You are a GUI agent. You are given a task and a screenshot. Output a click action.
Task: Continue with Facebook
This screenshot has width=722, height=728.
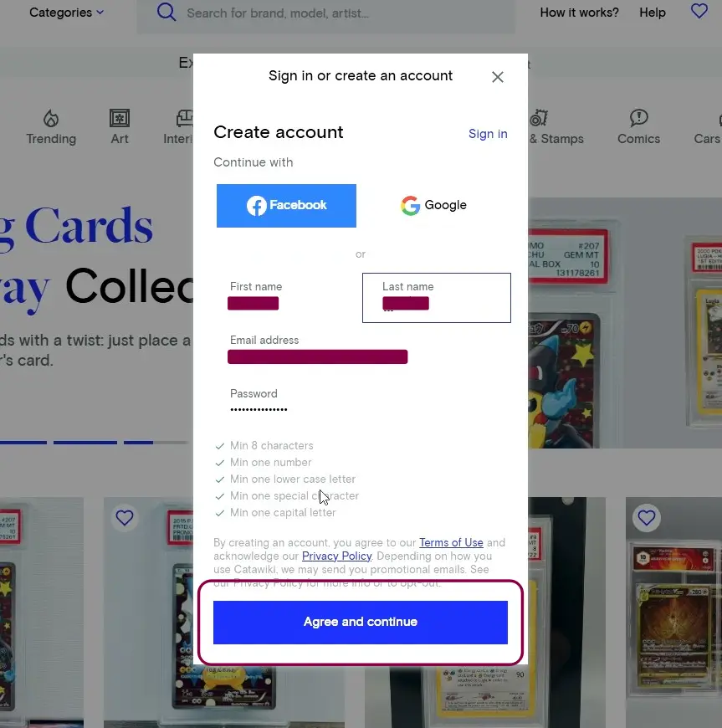[x=286, y=206]
